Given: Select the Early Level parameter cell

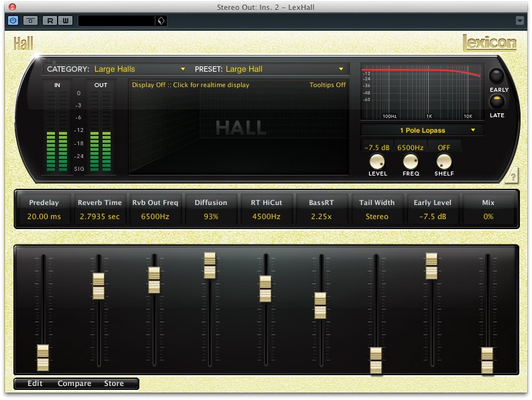Looking at the screenshot, I should [x=433, y=209].
